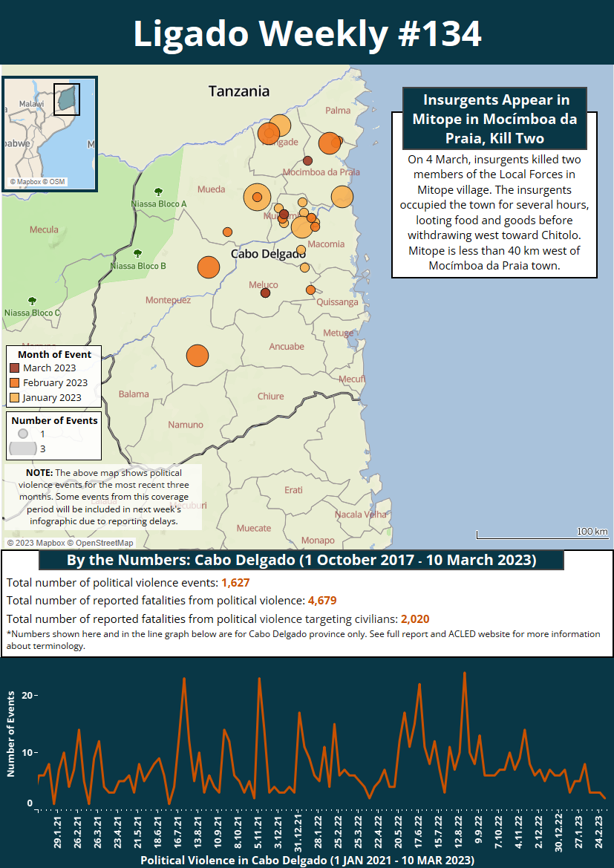Click the dark red event marker near Meluco
Viewport: 614px width, 868px height.
coord(265,293)
